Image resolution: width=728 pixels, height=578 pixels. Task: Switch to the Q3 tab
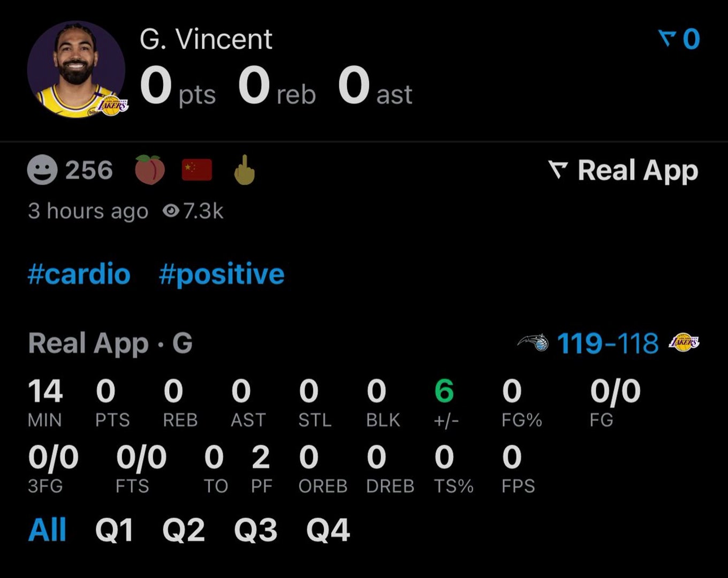point(255,530)
